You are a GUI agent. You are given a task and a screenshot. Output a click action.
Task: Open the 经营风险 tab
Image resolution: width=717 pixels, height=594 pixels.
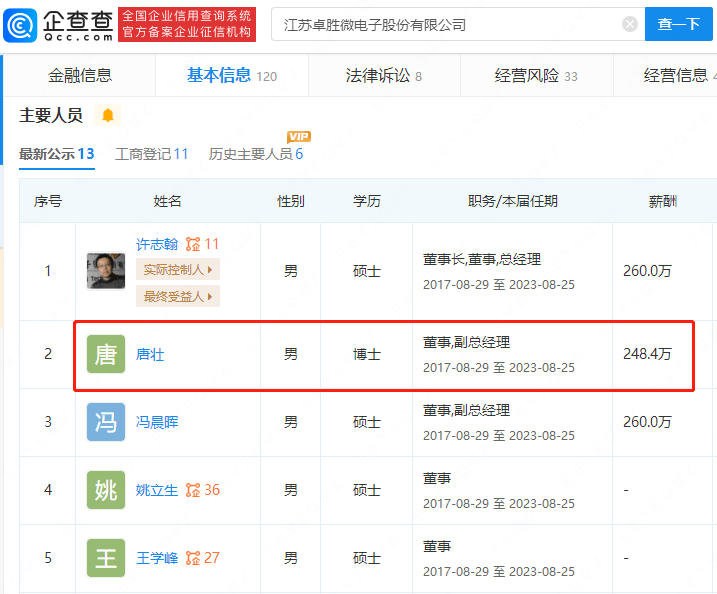click(x=536, y=75)
